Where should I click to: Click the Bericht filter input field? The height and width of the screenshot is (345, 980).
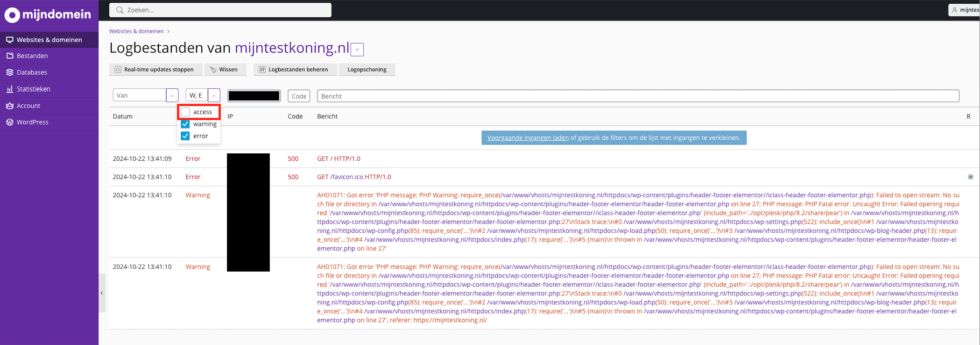[637, 96]
